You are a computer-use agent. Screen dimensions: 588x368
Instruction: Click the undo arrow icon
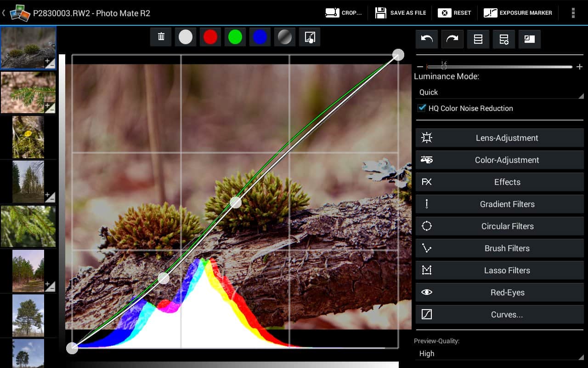[427, 40]
